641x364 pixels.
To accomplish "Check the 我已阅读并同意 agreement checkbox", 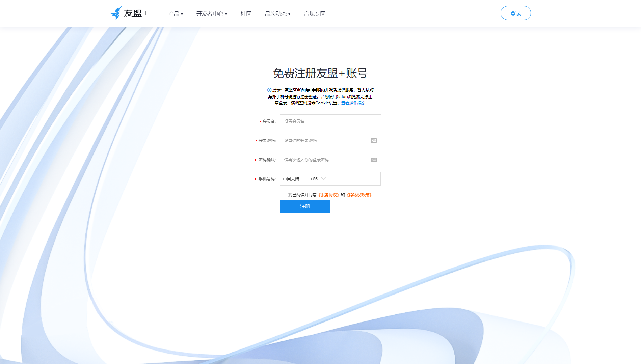I will point(283,194).
